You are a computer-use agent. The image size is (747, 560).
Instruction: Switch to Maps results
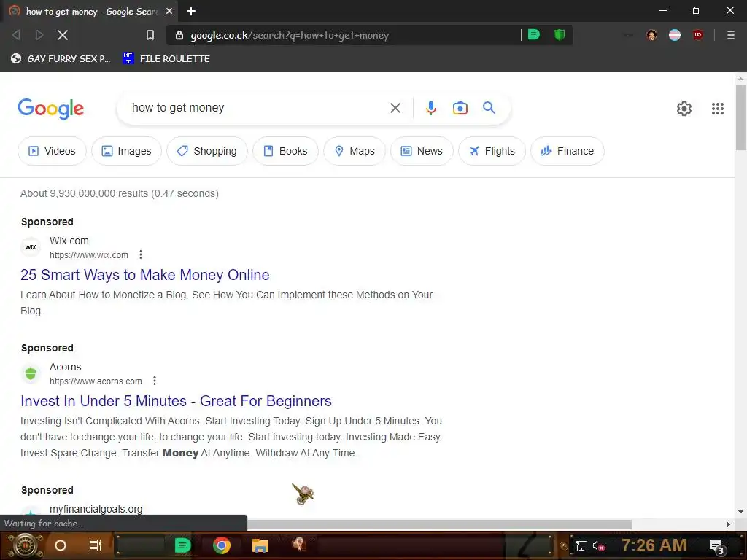[x=355, y=151]
